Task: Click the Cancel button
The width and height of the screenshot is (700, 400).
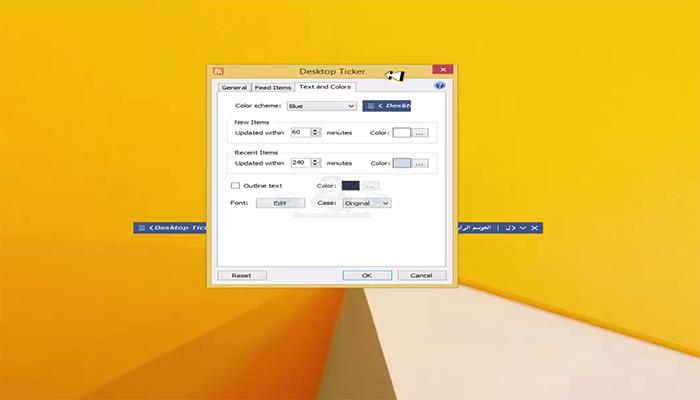Action: (421, 275)
